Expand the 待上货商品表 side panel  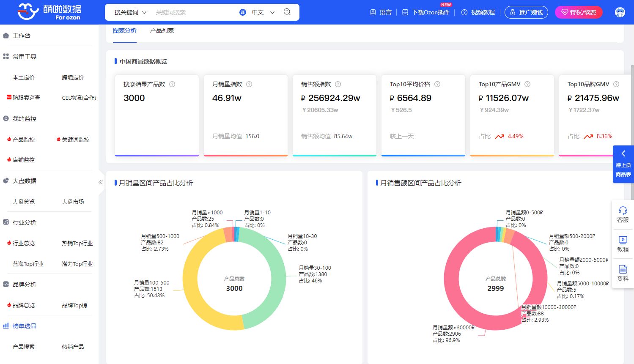[x=623, y=164]
